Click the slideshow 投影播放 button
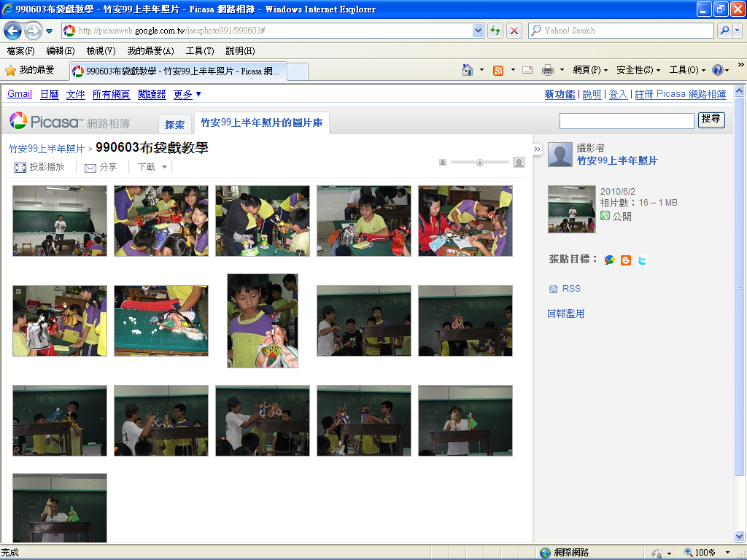 click(40, 167)
